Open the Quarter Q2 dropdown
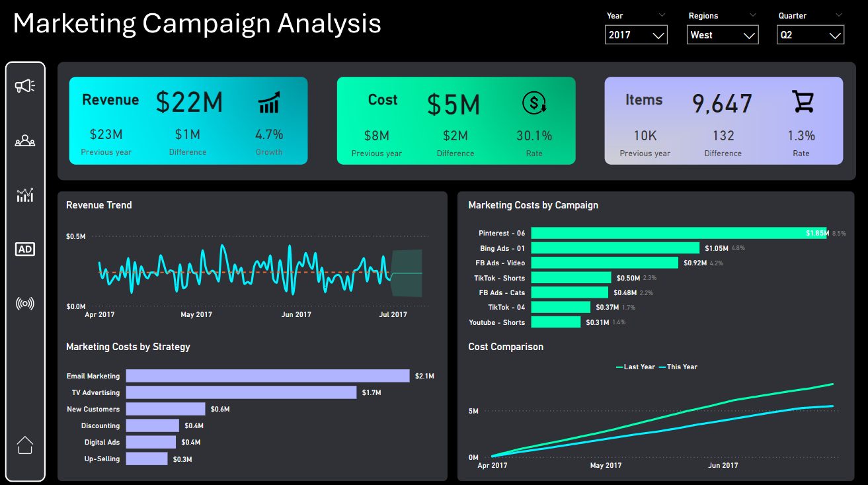This screenshot has height=485, width=868. coord(810,35)
